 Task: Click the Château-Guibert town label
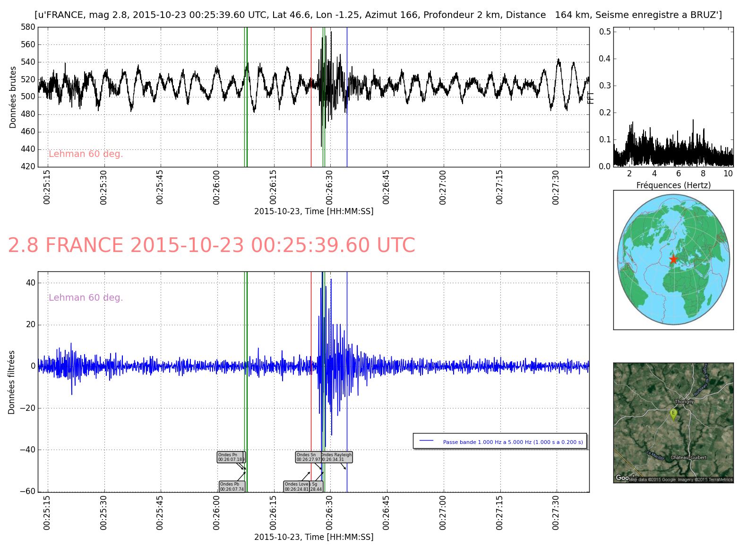688,457
